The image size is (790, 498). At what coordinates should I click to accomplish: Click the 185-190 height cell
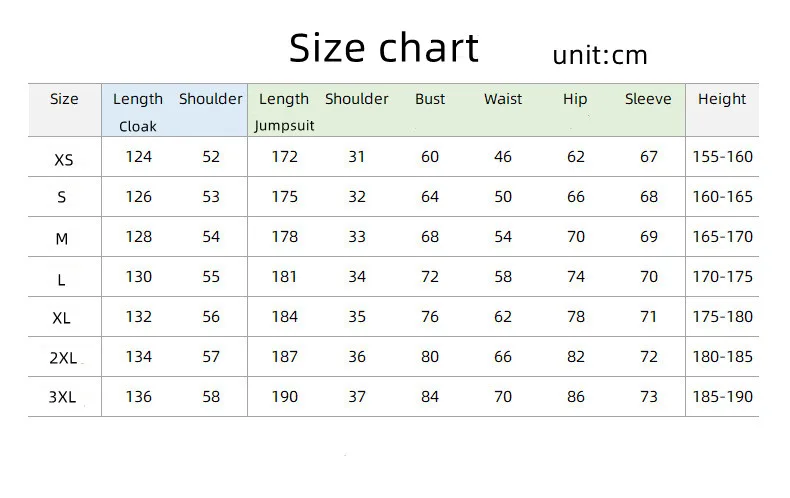722,397
